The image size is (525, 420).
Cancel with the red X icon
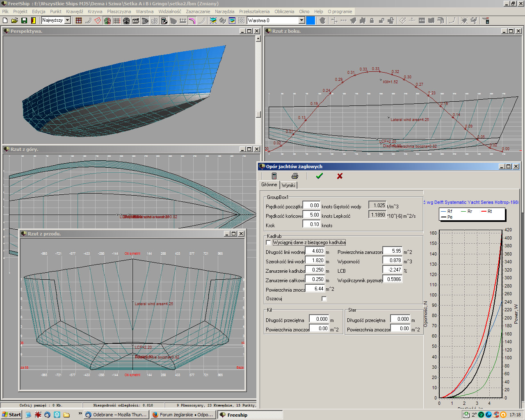pos(340,176)
